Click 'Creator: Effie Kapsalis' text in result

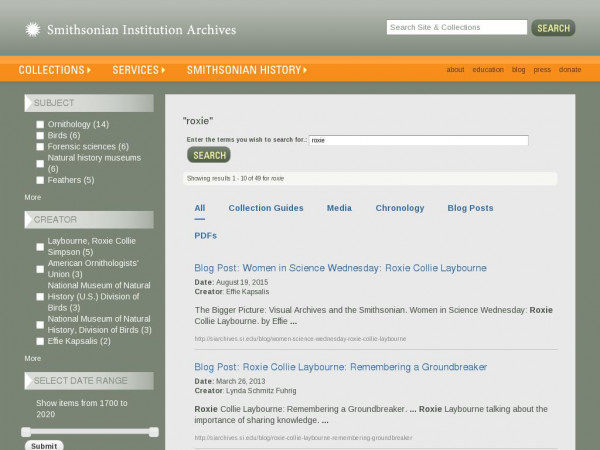pos(232,292)
